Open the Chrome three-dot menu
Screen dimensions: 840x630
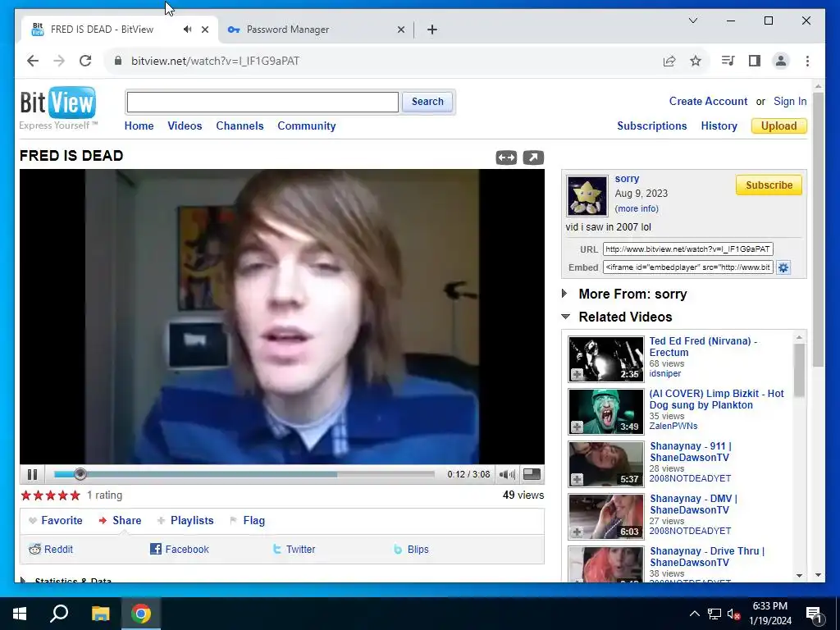pos(807,61)
